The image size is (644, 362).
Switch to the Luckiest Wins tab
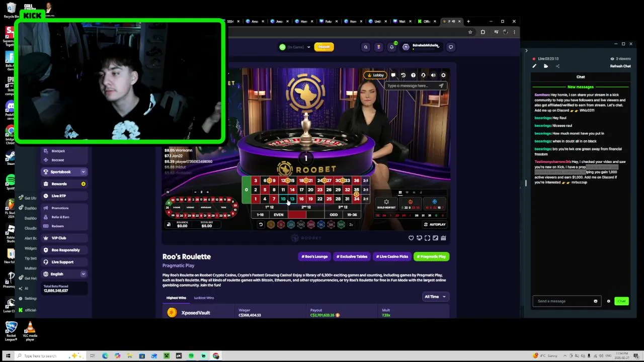pos(204,298)
